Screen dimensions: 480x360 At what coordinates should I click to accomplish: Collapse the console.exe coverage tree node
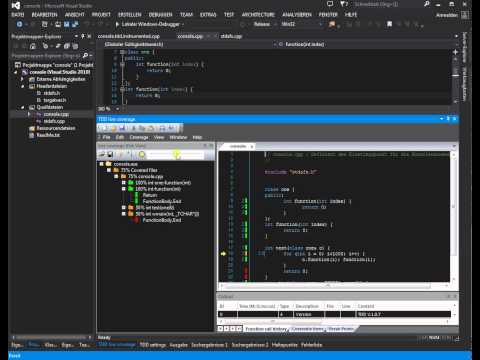102,164
